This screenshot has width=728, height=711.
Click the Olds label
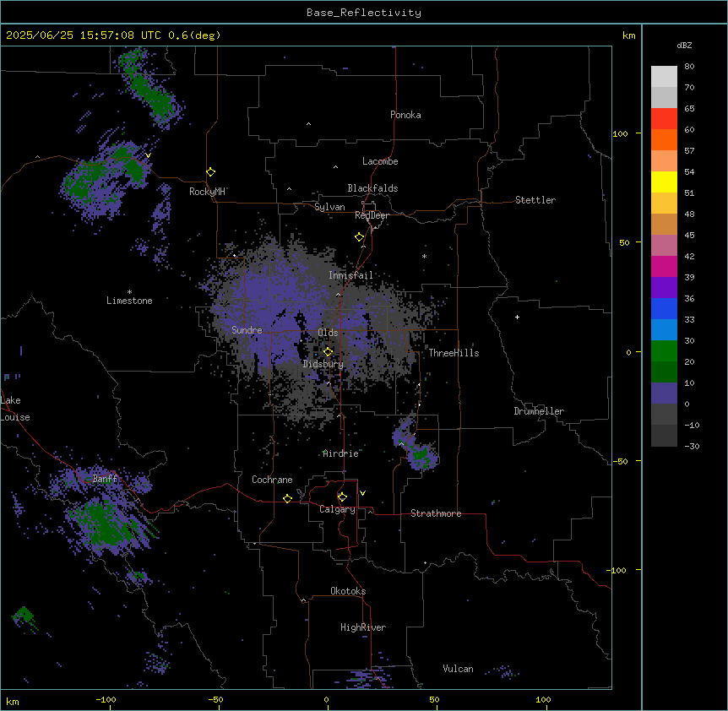(x=328, y=333)
